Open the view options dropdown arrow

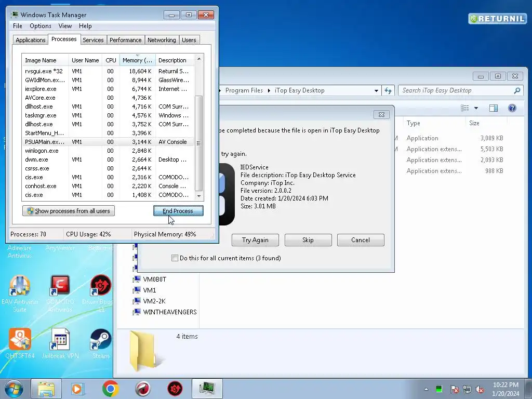476,108
